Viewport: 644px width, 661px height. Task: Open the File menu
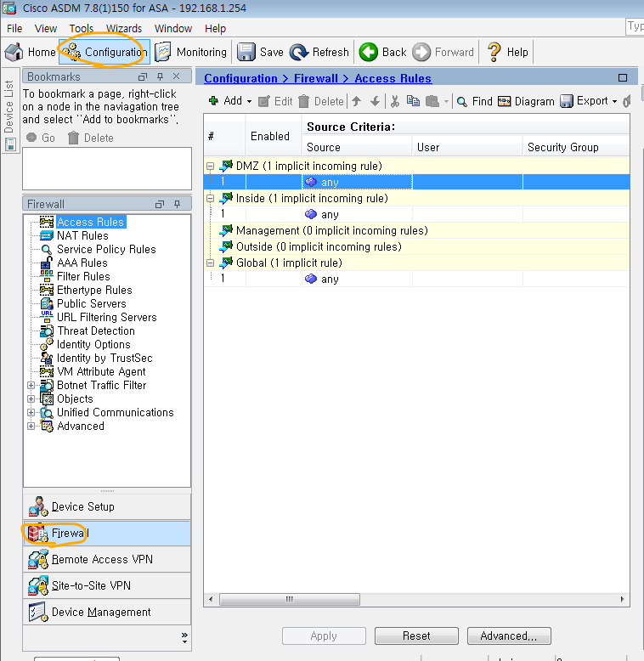point(14,29)
